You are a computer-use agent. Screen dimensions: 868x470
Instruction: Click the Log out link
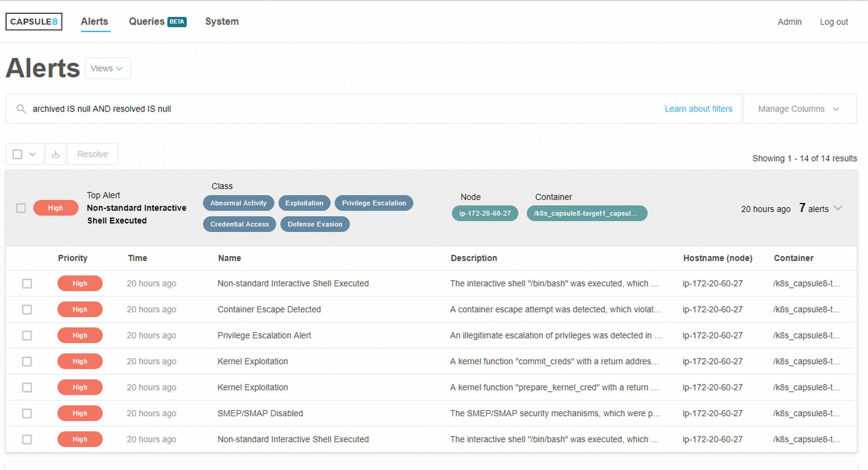tap(834, 22)
